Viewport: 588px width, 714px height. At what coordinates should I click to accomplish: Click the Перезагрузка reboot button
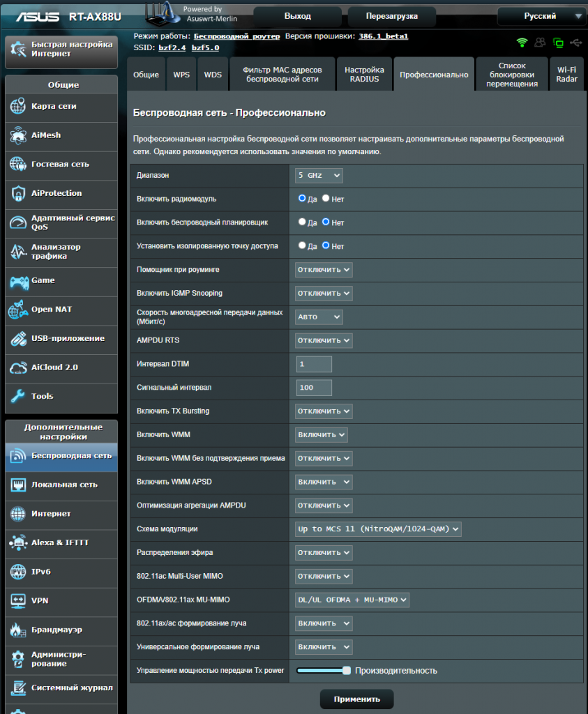tap(392, 17)
